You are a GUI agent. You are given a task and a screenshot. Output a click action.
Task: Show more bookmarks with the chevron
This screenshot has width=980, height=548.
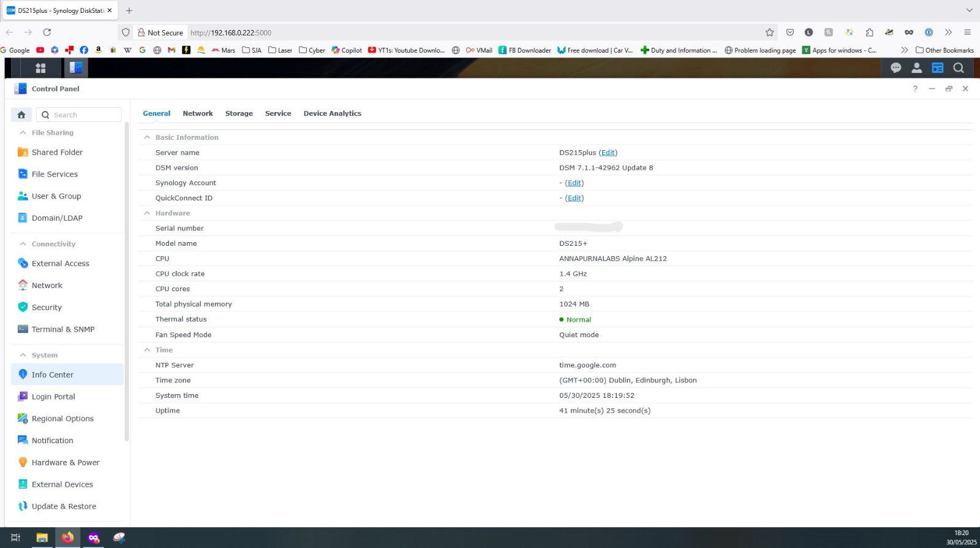(x=905, y=50)
